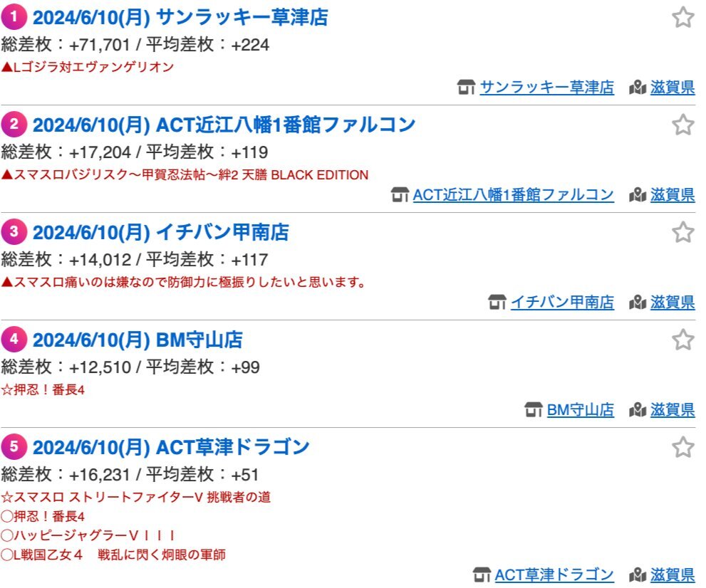Mark the BM守山店 entry as favorite
Screen dimensions: 706x588
tap(682, 340)
